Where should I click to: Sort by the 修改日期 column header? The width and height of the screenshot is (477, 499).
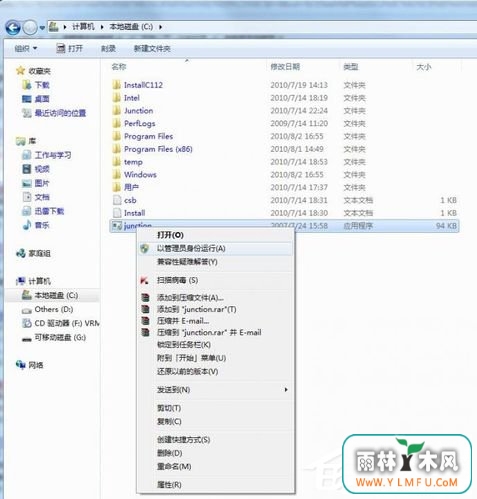point(285,67)
